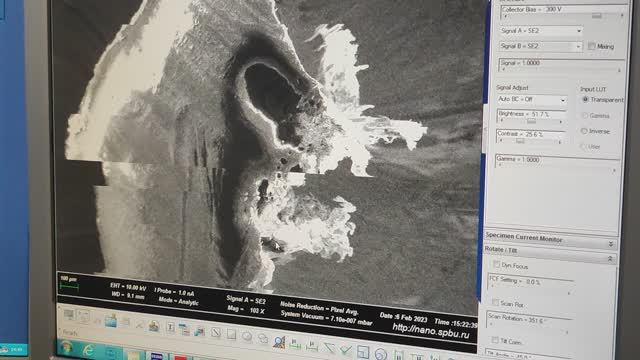The height and width of the screenshot is (360, 640).
Task: Select the magnifier zoom tool icon
Action: click(x=279, y=342)
